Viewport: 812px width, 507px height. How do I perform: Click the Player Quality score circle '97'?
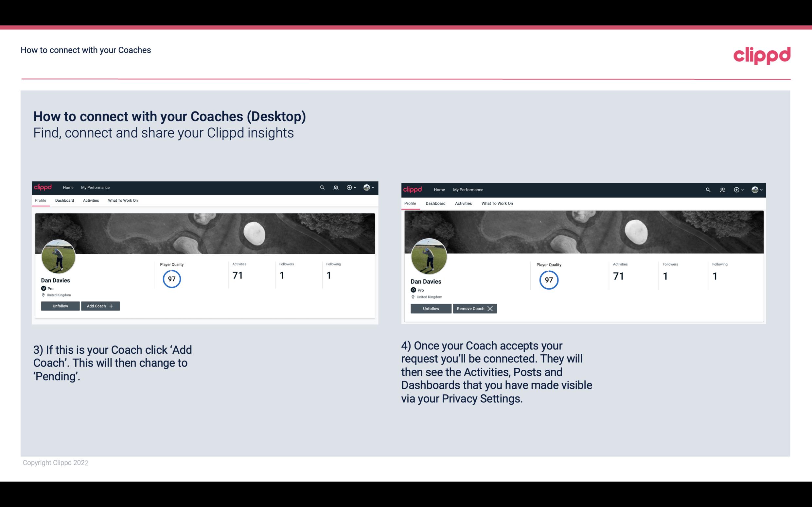171,279
